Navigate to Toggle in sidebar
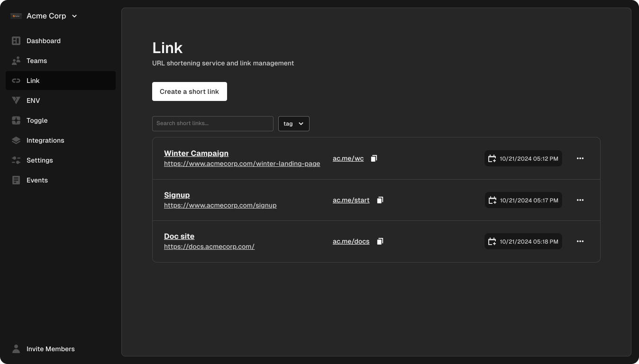Image resolution: width=639 pixels, height=364 pixels. point(37,120)
